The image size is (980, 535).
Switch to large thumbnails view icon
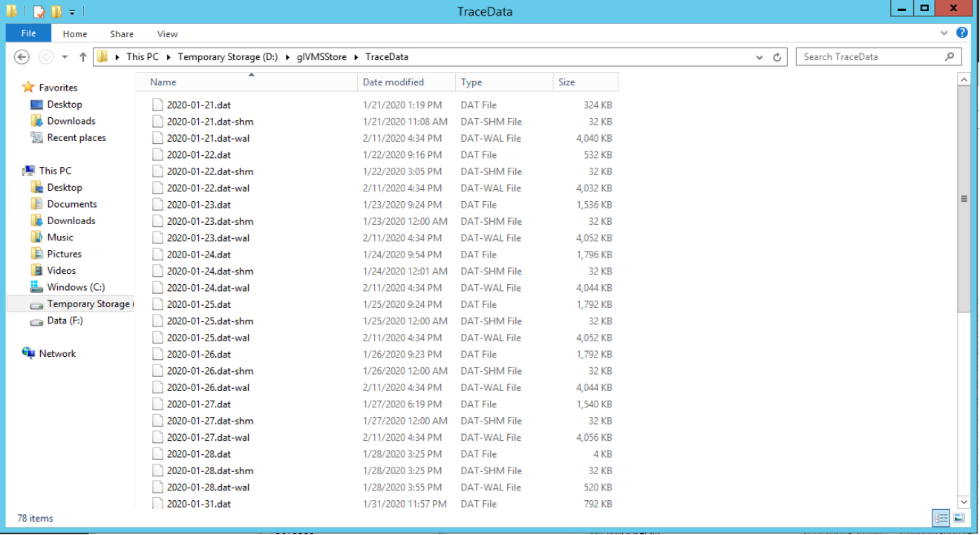coord(959,518)
